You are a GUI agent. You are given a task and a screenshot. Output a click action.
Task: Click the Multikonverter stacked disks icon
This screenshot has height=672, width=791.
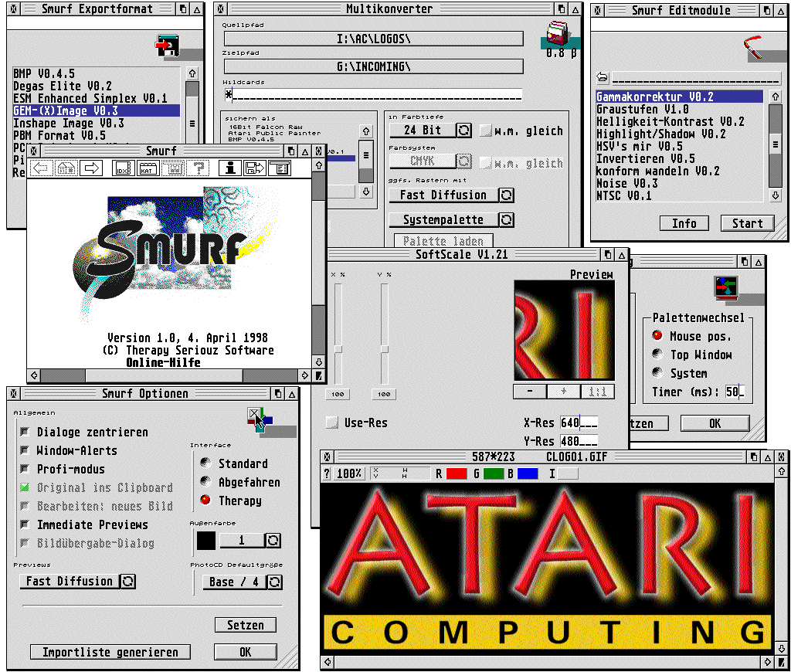click(x=558, y=34)
